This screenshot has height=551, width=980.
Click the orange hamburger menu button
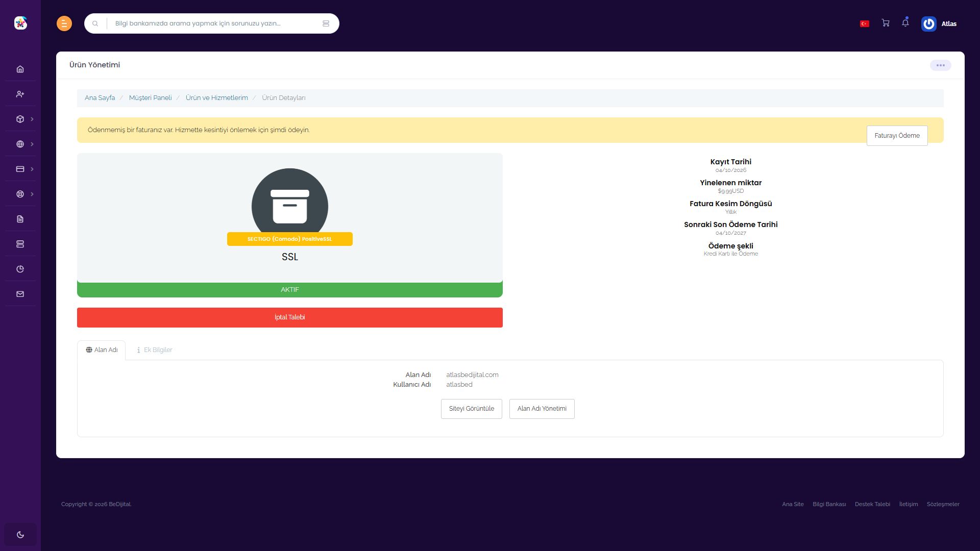64,23
